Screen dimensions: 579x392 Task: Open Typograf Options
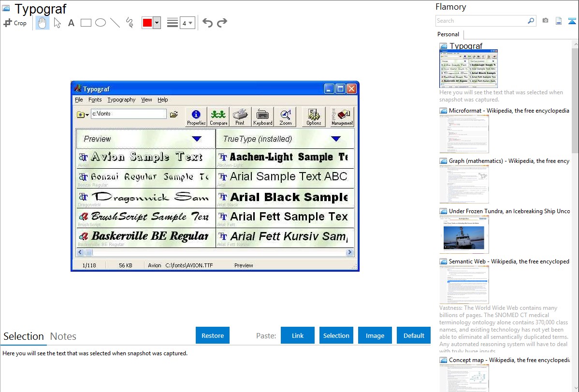314,117
